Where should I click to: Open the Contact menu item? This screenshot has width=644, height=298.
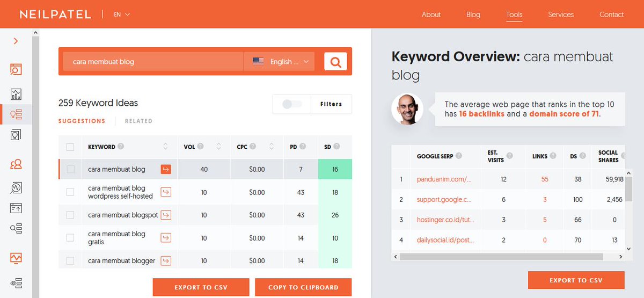(x=611, y=14)
